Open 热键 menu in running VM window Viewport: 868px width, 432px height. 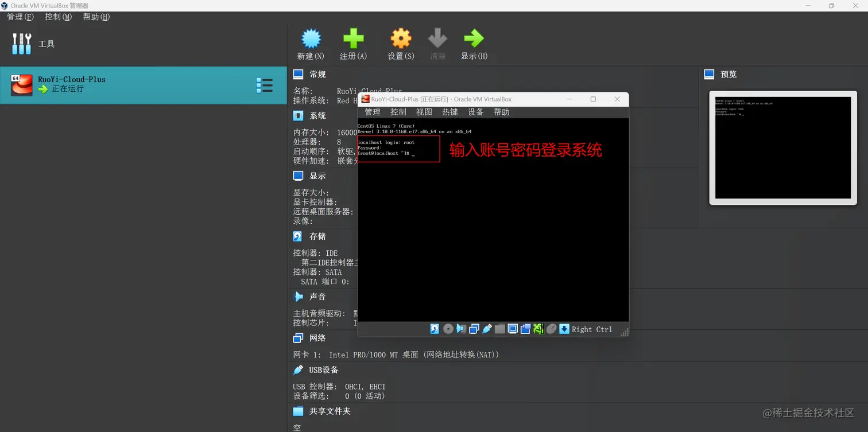(x=449, y=112)
